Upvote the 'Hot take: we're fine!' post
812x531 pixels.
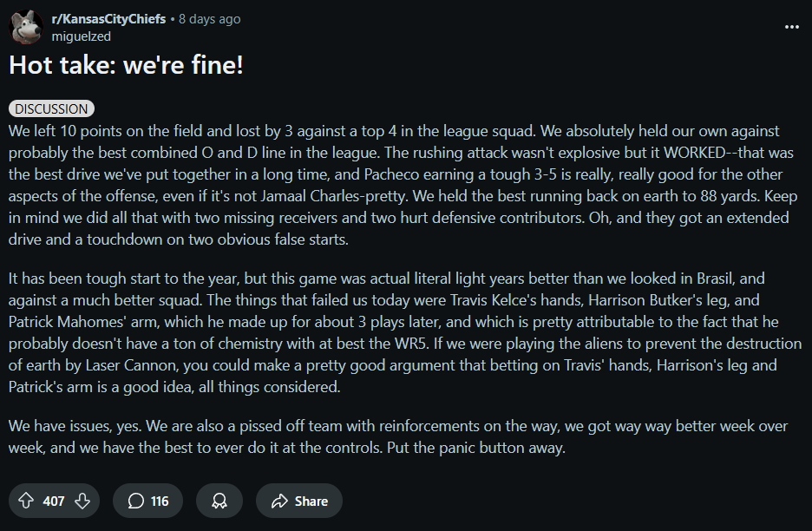point(26,501)
